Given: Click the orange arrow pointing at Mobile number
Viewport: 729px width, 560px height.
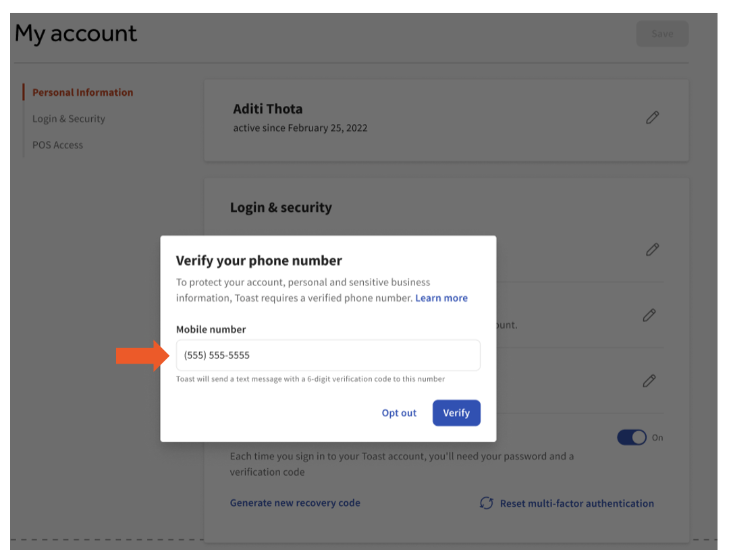Looking at the screenshot, I should (142, 356).
